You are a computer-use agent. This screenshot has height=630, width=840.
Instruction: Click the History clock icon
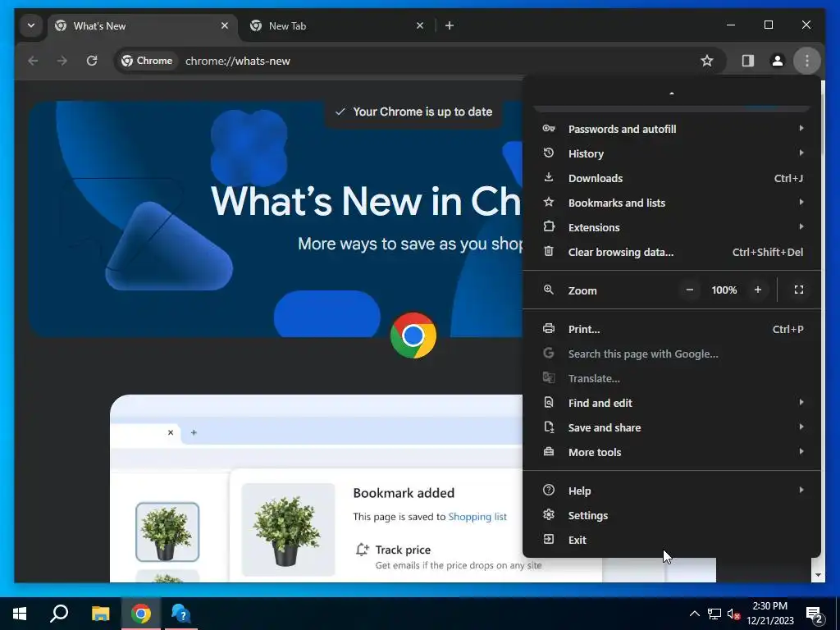549,153
